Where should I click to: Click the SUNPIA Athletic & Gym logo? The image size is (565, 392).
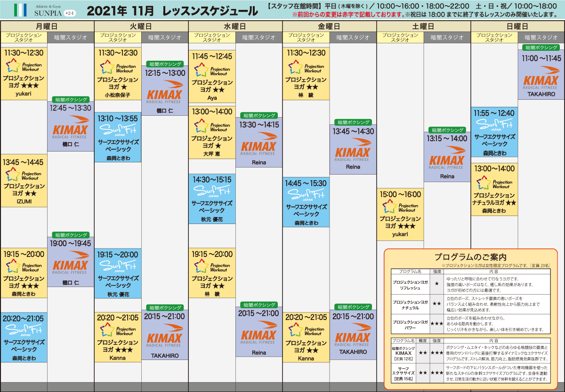tap(38, 9)
